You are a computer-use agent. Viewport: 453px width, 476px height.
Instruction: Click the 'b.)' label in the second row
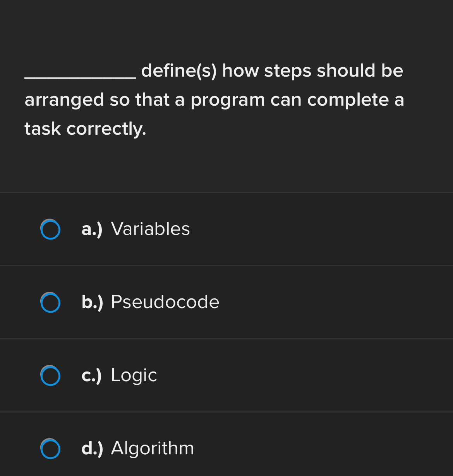[92, 302]
